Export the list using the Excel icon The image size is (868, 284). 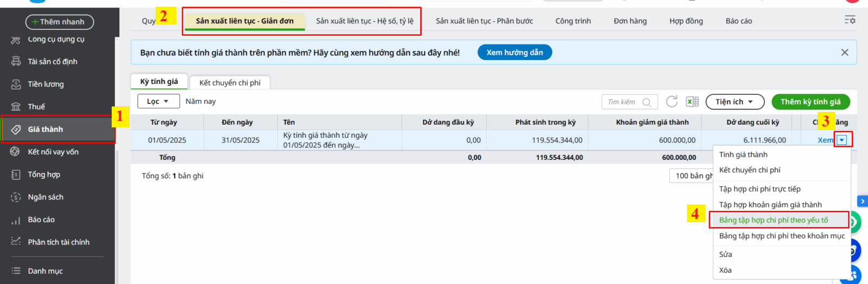coord(692,101)
